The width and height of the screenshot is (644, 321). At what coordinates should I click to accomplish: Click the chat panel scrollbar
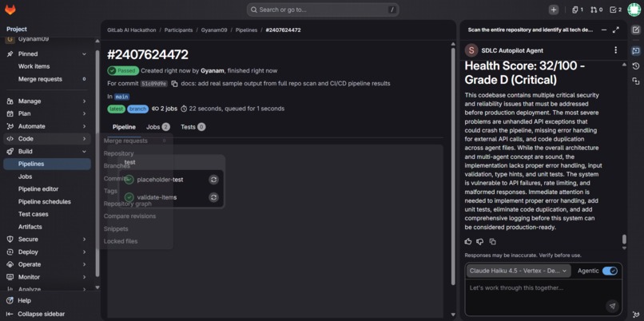[x=624, y=239]
